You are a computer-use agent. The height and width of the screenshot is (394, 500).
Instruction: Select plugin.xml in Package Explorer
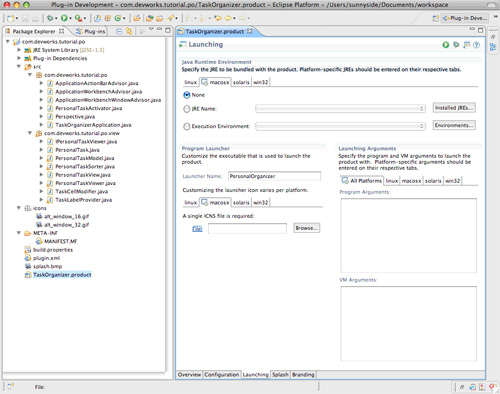tap(46, 258)
